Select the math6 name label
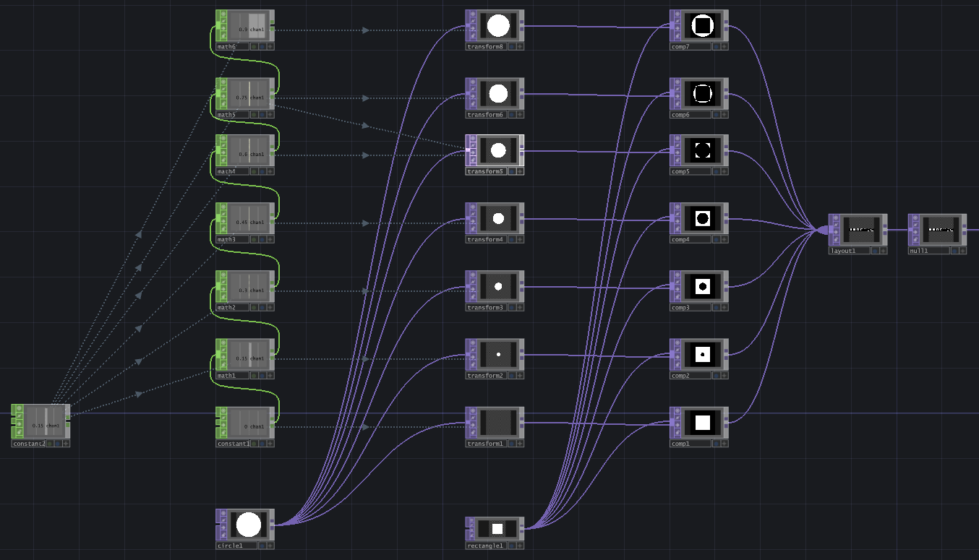 click(232, 46)
